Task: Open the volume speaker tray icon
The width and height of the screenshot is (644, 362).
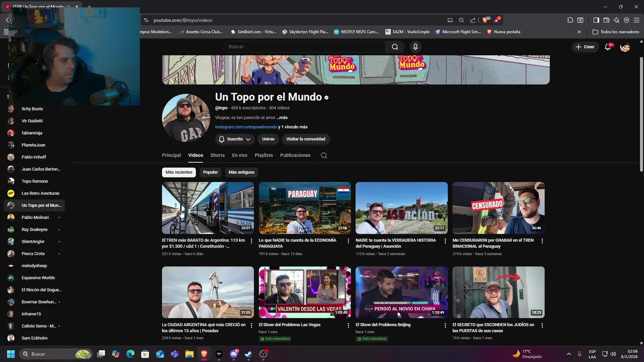Action: 613,354
